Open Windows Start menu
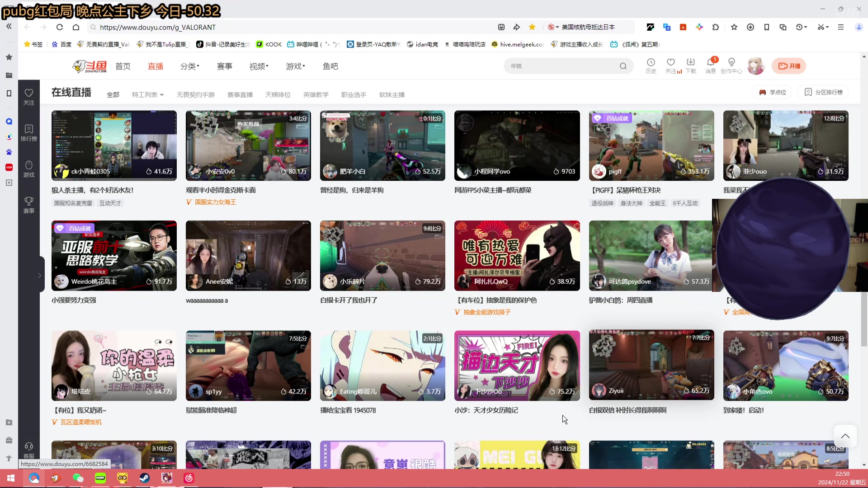This screenshot has height=488, width=868. click(x=11, y=478)
